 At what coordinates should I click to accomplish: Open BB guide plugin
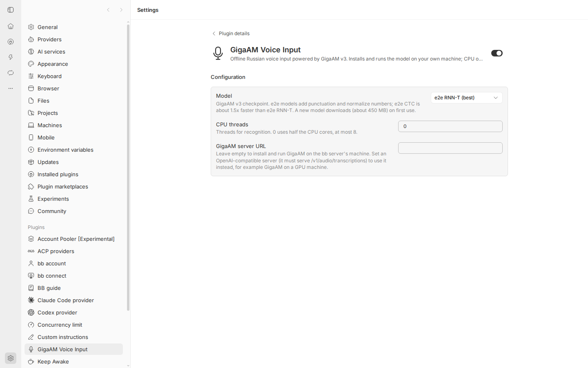(x=73, y=288)
